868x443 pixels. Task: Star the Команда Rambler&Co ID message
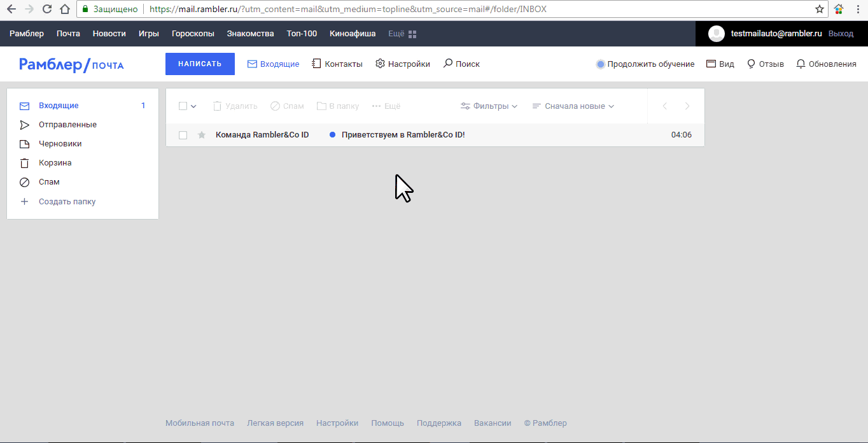click(x=202, y=135)
